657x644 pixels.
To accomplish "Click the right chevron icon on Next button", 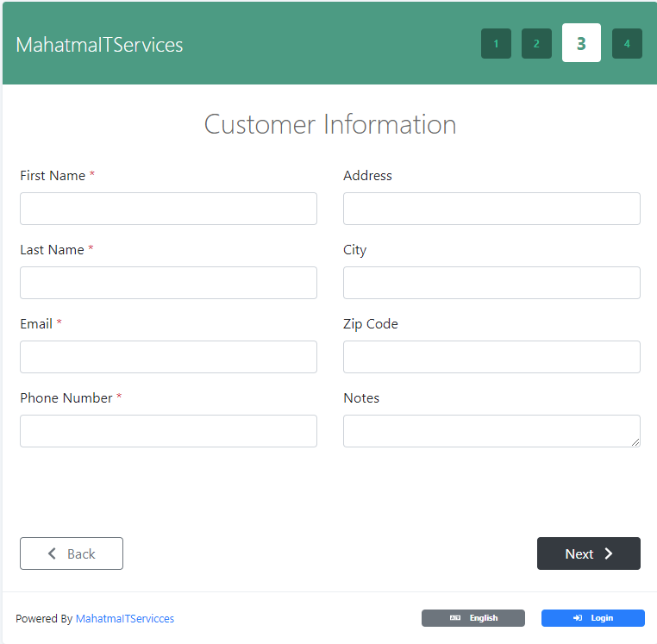I will [x=609, y=554].
